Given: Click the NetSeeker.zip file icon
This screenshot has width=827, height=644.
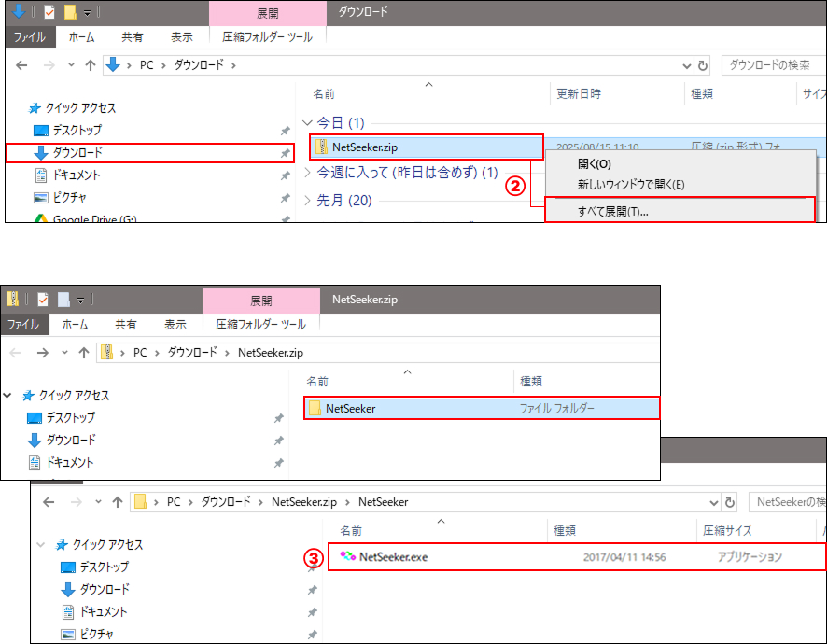Looking at the screenshot, I should 321,147.
